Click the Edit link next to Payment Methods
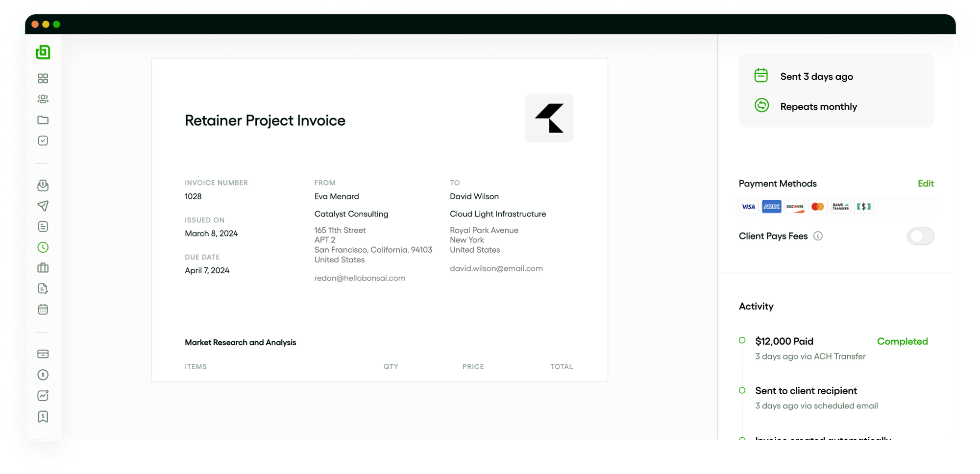Image resolution: width=980 pixels, height=474 pixels. tap(926, 184)
